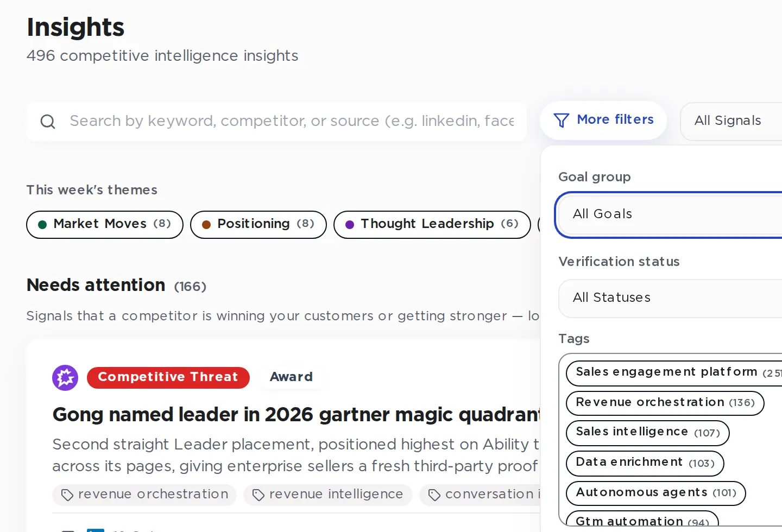Click the Goal group label
782x532 pixels.
click(x=595, y=178)
